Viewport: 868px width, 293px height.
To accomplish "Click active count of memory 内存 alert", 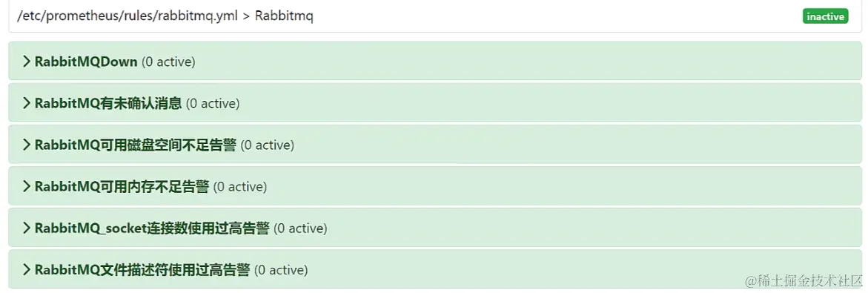I will click(240, 187).
